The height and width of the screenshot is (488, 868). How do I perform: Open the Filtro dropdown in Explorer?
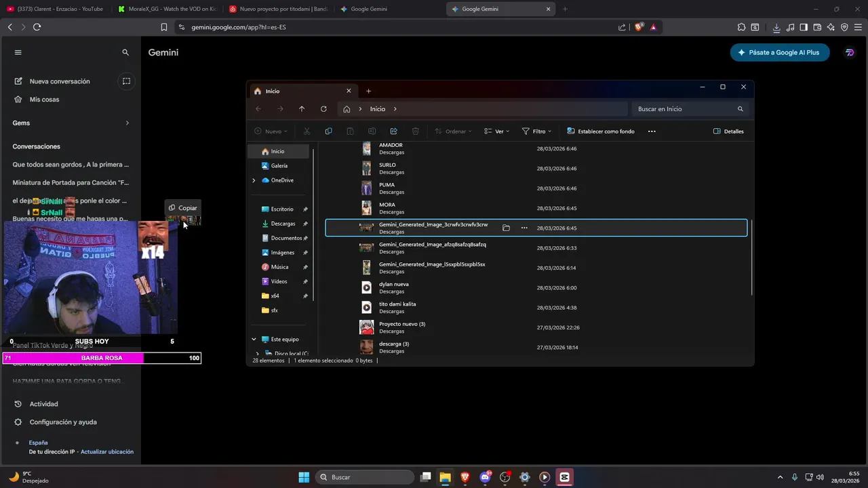click(x=536, y=131)
